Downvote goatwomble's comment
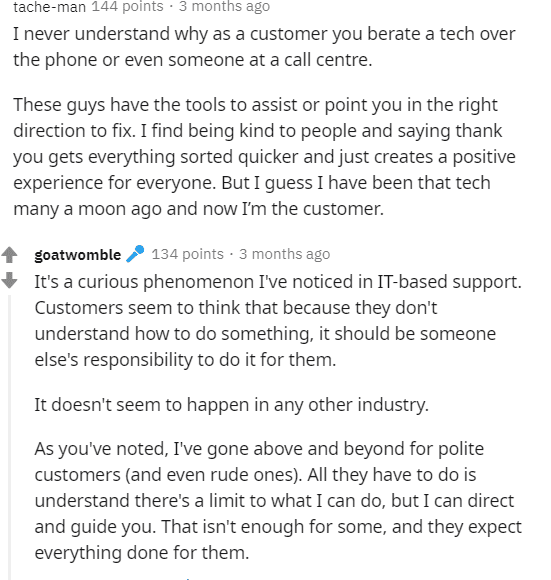 (x=9, y=280)
